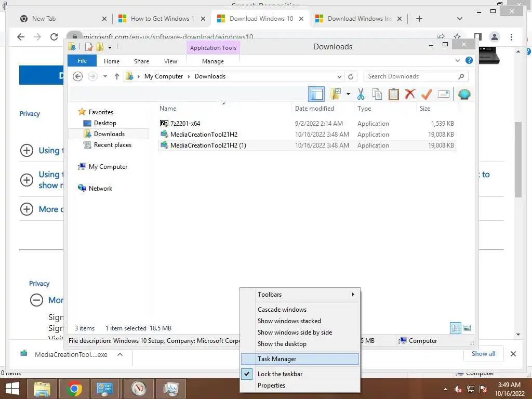Switch to the New Tab browser tab
Viewport: 532px width, 399px height.
(x=63, y=19)
